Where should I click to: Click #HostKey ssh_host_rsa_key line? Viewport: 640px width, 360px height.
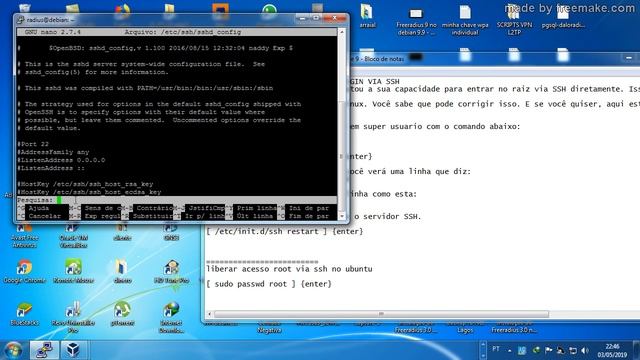tap(85, 184)
